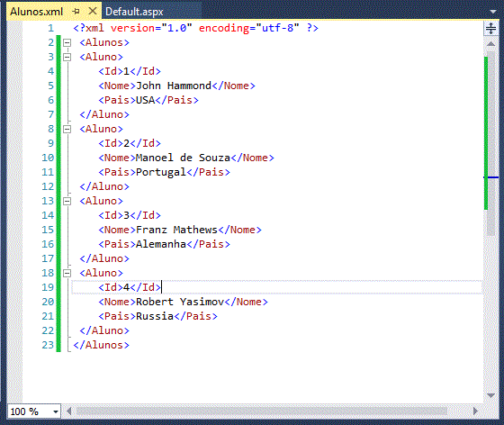This screenshot has width=504, height=425.
Task: Click the xml version declaration on line 1
Action: point(195,28)
